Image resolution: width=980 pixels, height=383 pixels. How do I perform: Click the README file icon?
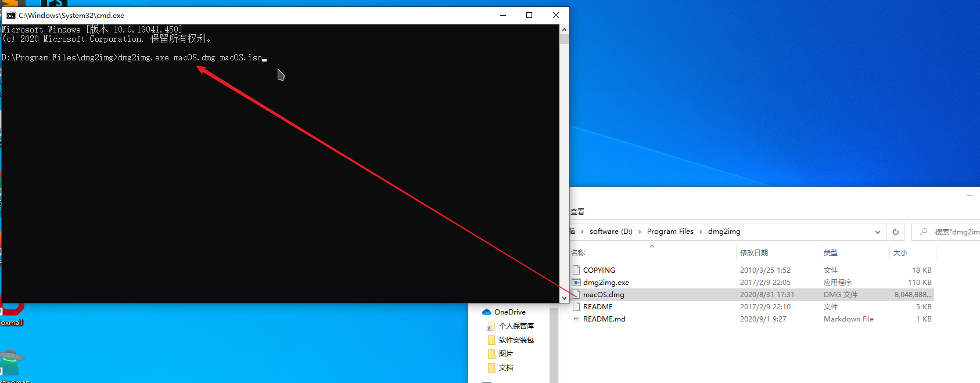[576, 306]
